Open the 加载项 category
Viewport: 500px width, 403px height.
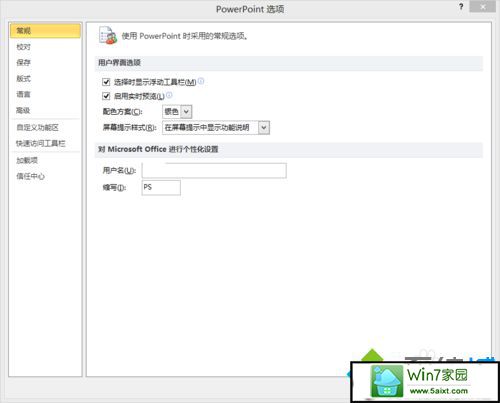[27, 160]
